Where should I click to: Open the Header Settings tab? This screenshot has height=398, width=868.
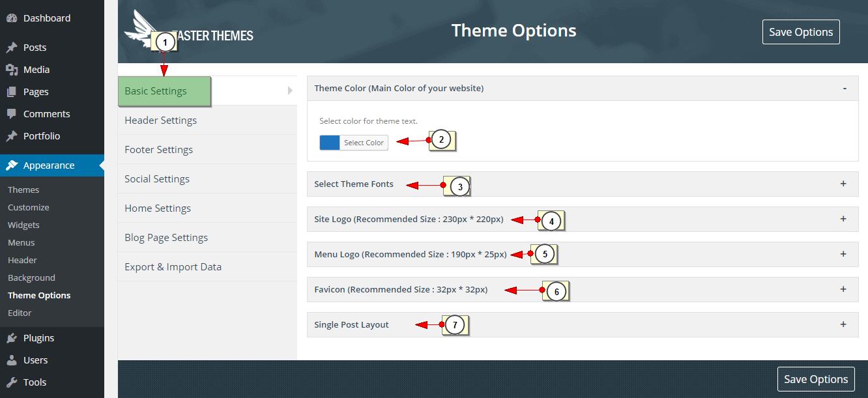click(x=207, y=121)
